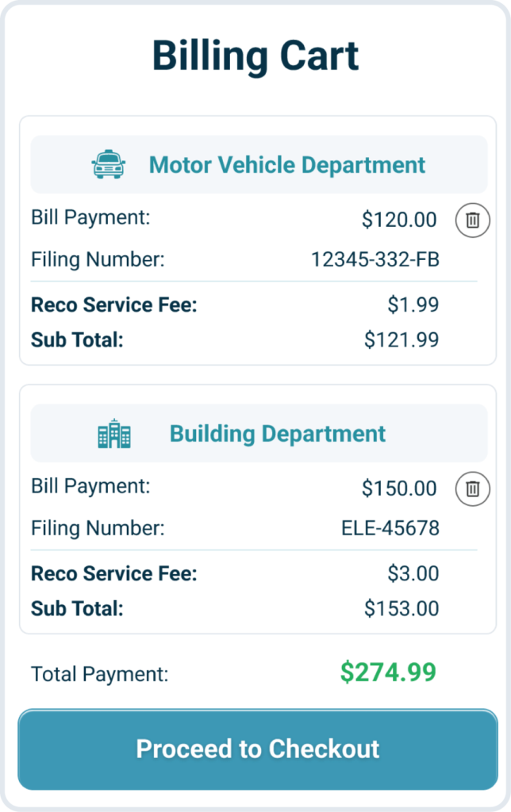
Task: Click the taxi car icon
Action: pyautogui.click(x=109, y=165)
